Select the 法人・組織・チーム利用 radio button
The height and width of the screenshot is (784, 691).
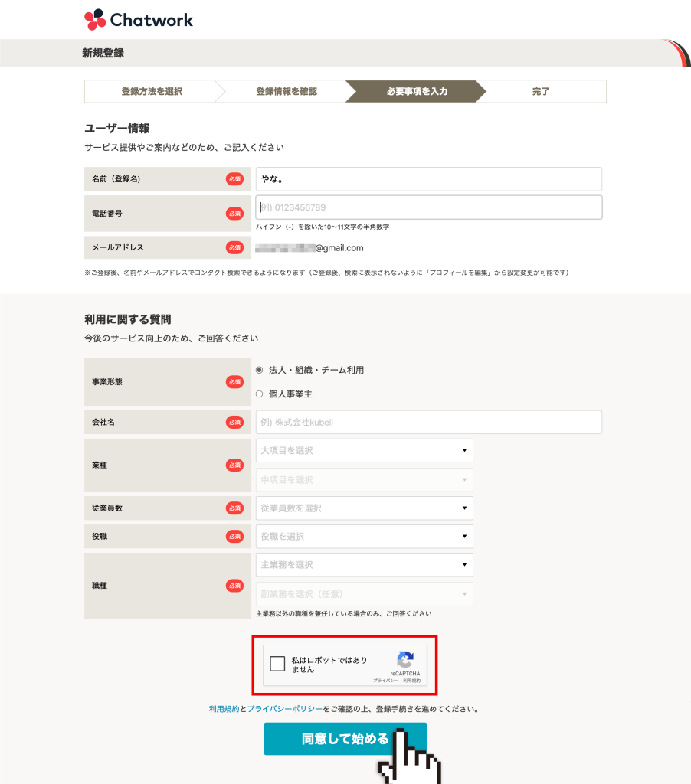(260, 369)
